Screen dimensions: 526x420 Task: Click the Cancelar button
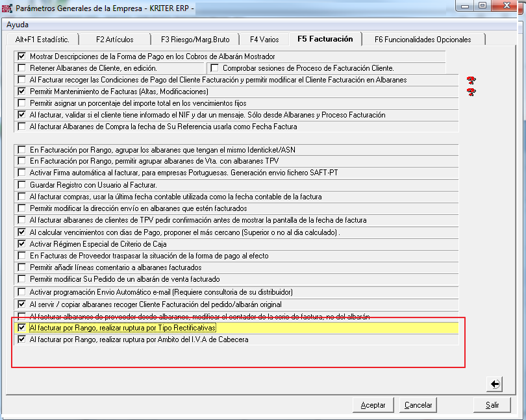click(418, 404)
